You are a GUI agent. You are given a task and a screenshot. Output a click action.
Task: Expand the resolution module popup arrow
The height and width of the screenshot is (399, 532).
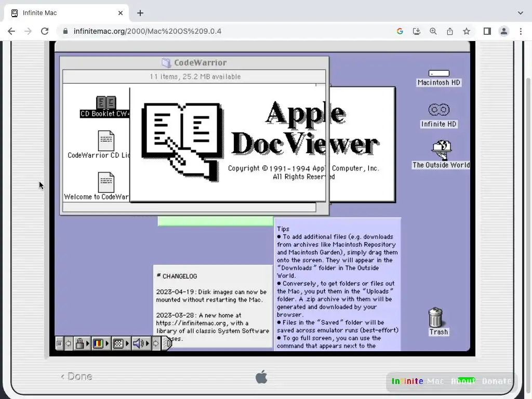click(127, 344)
